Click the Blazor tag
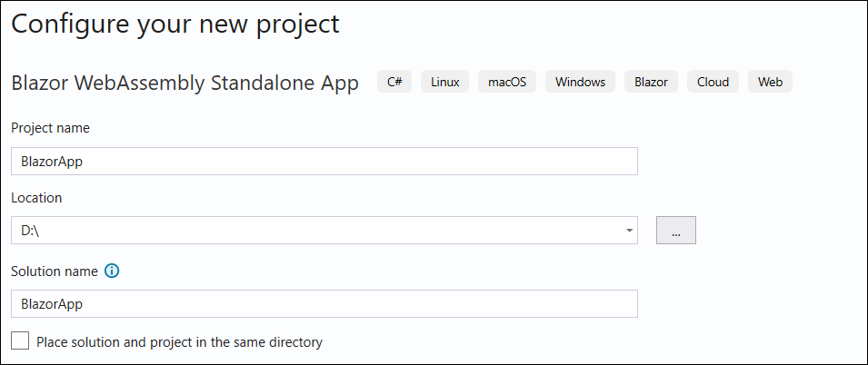 (x=651, y=82)
